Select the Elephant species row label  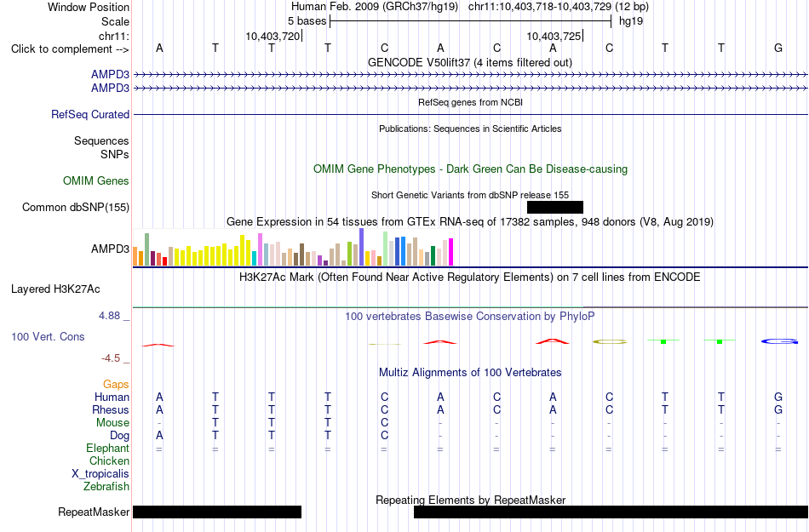[107, 448]
